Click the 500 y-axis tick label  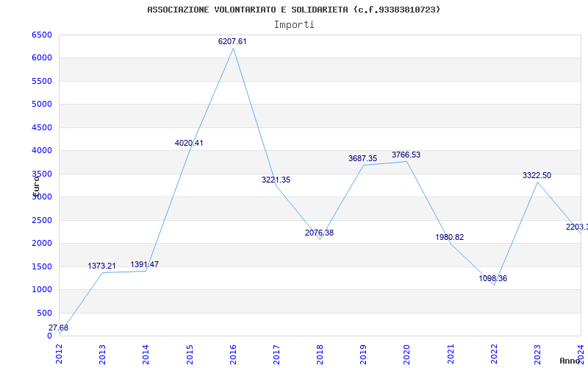(x=45, y=313)
